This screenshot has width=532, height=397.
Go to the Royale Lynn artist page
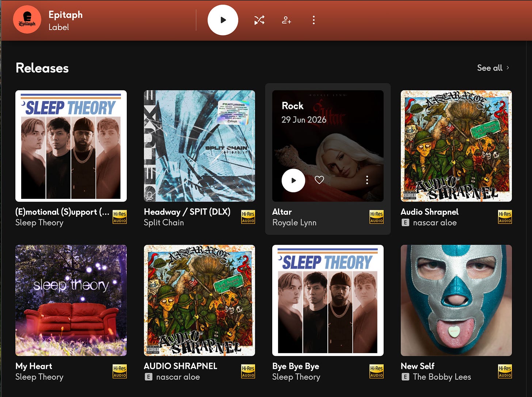[294, 223]
